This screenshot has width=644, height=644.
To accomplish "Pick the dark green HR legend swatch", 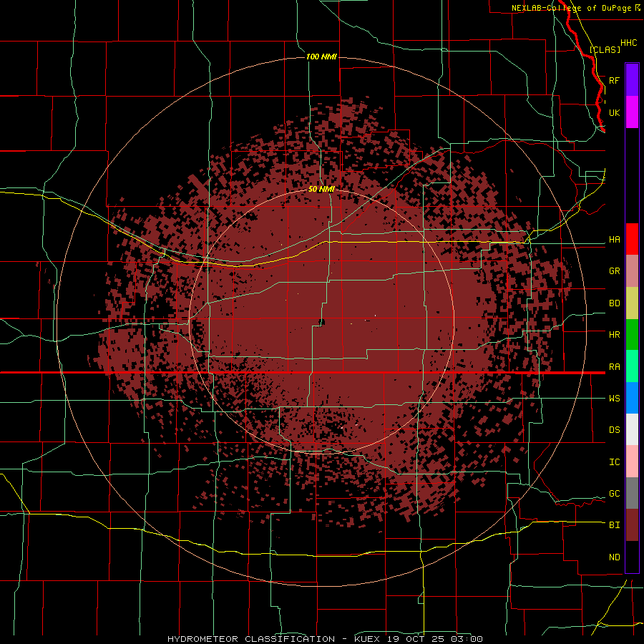I will click(x=632, y=335).
